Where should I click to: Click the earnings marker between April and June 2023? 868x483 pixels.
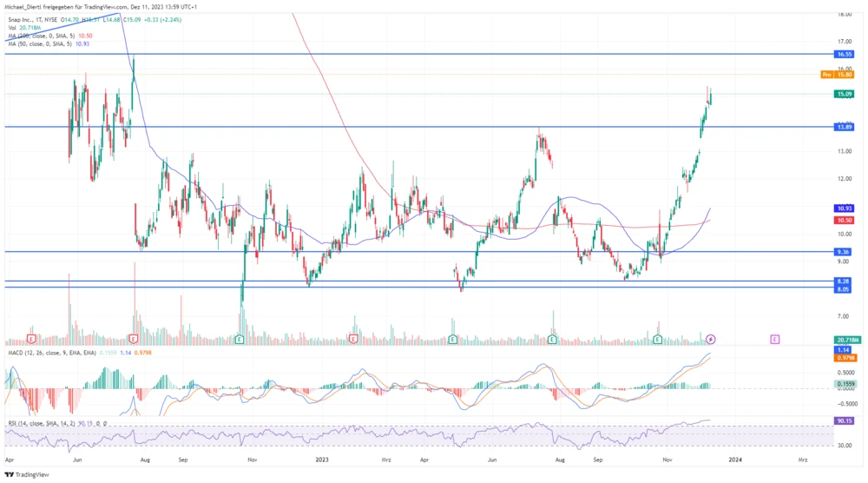[453, 338]
